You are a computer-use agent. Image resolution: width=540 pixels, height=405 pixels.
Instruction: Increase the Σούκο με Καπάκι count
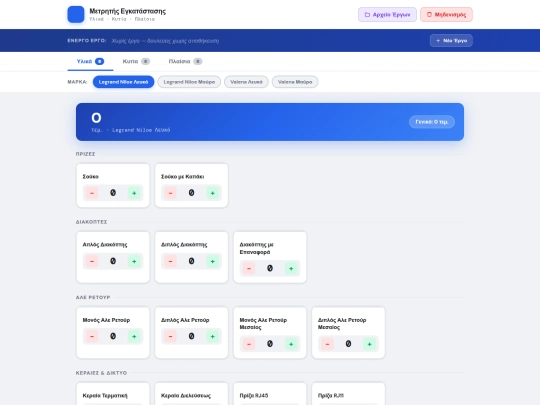(213, 193)
